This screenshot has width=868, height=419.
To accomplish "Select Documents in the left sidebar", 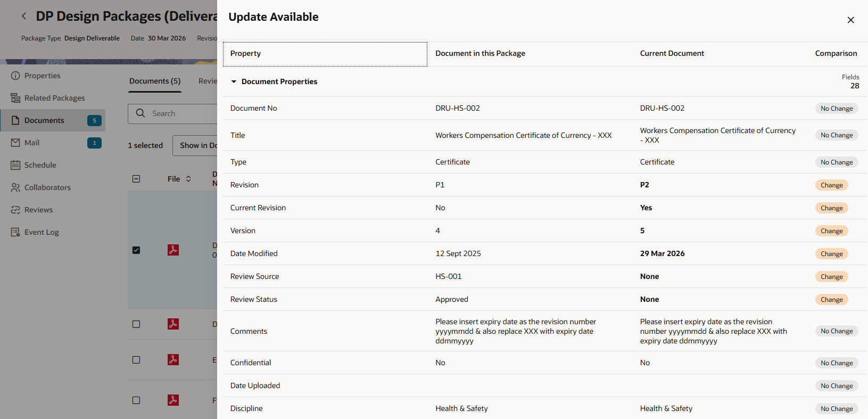I will point(44,120).
